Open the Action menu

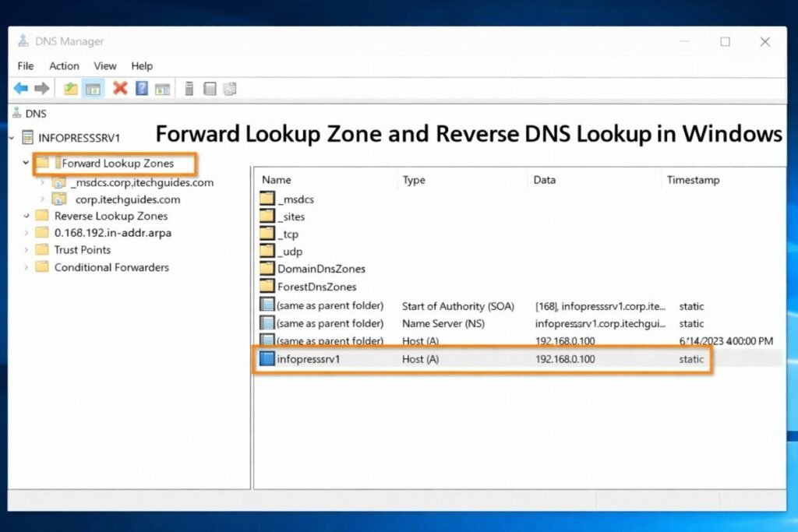64,66
